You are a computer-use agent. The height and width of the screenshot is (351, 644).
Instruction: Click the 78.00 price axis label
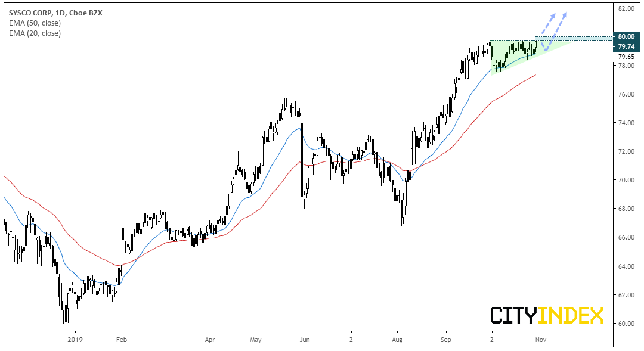pos(626,66)
